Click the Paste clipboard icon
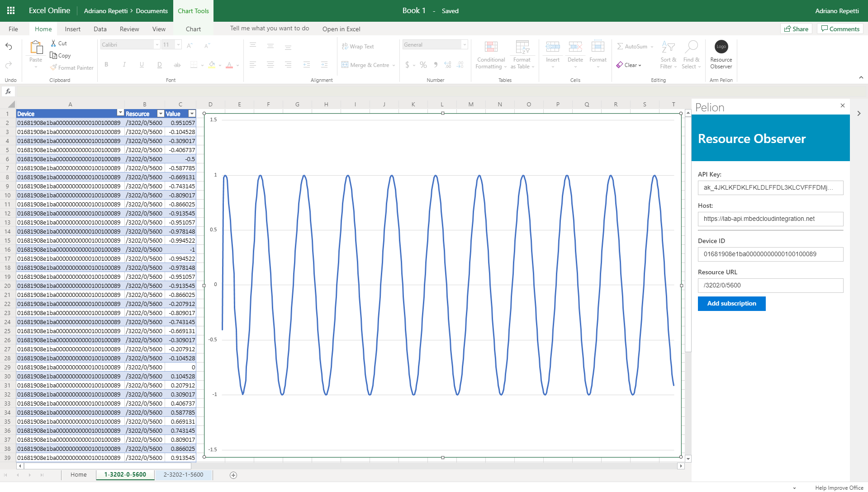The image size is (868, 492). [x=36, y=48]
